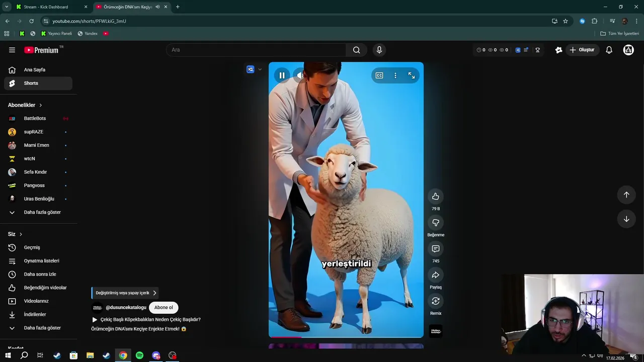Viewport: 644px width, 362px height.
Task: Open wtcN subscription channel
Action: point(38,159)
